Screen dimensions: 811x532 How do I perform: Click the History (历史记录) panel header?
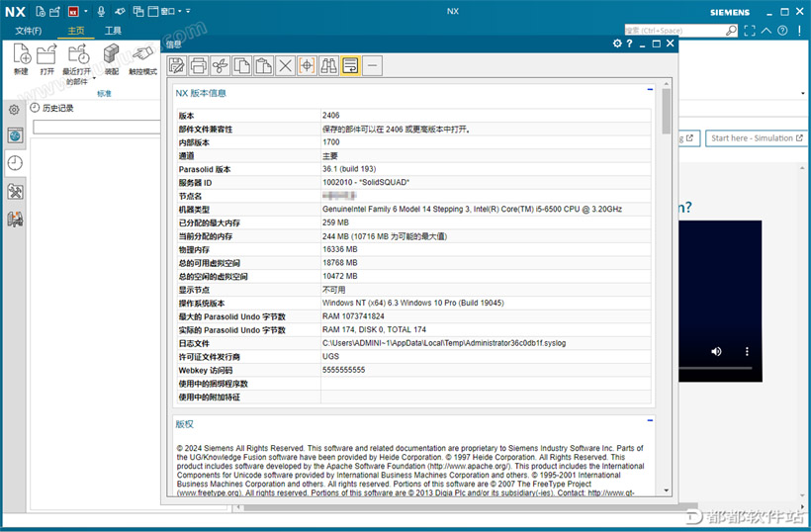(51, 108)
